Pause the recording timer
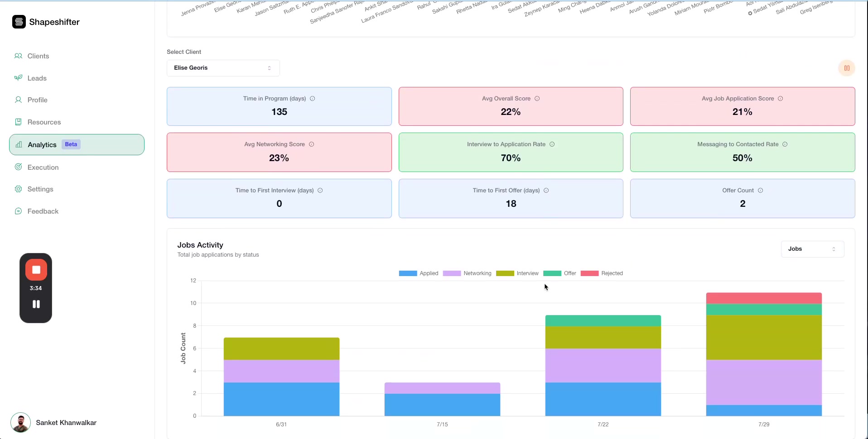 (x=36, y=304)
